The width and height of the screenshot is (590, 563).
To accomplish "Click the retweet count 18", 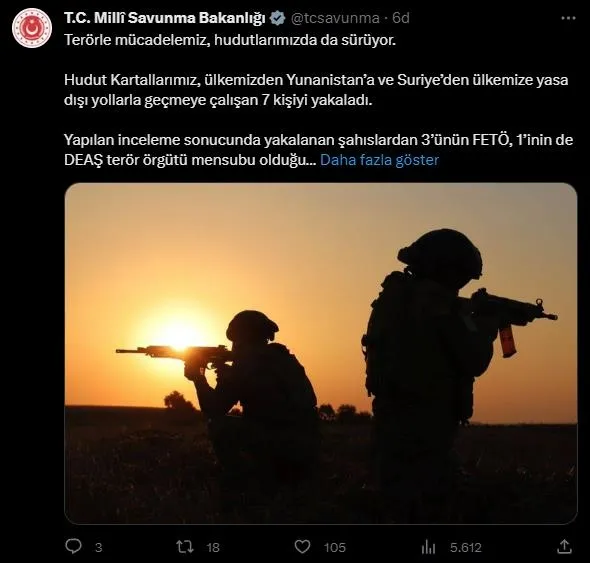I will (x=213, y=547).
